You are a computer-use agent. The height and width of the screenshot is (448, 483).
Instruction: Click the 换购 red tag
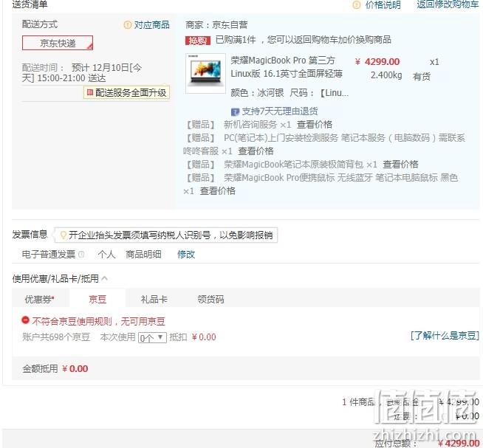tap(198, 41)
